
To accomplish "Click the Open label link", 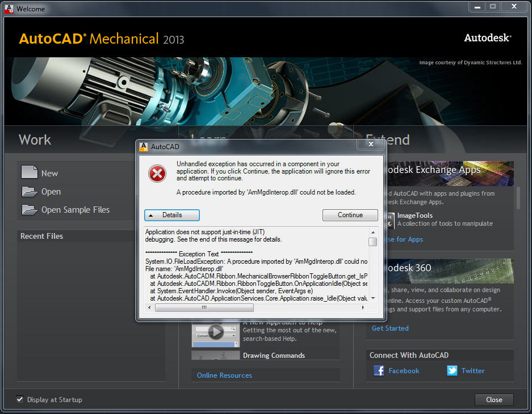I will pyautogui.click(x=51, y=192).
